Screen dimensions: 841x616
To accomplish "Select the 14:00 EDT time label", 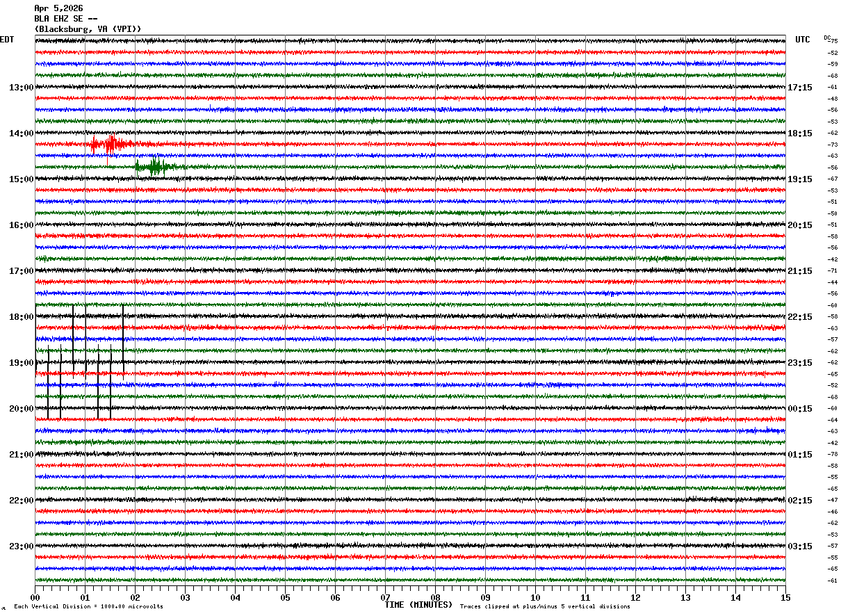I will click(x=21, y=133).
